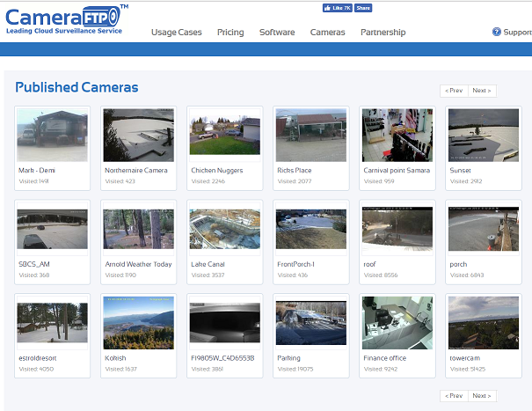The width and height of the screenshot is (532, 411).
Task: Click Prev below the camera grid
Action: (x=454, y=396)
